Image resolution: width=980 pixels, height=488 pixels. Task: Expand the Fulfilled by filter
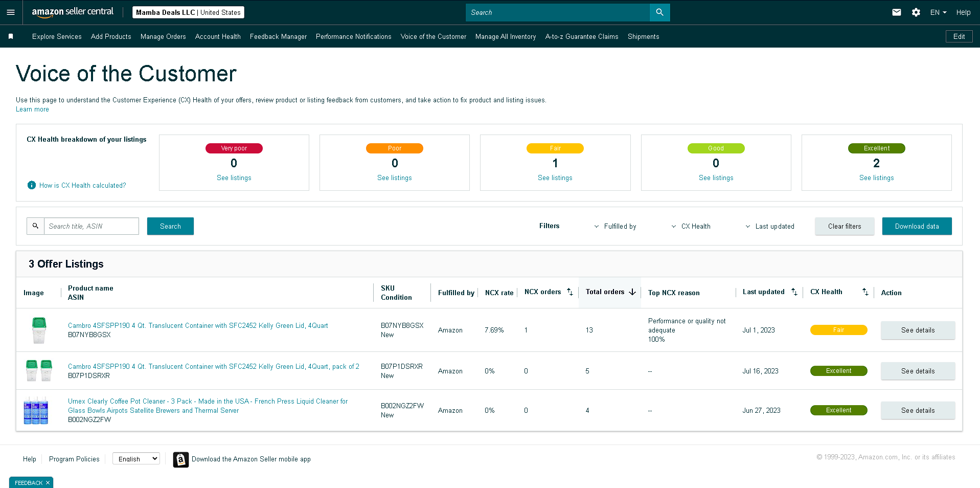pyautogui.click(x=615, y=226)
